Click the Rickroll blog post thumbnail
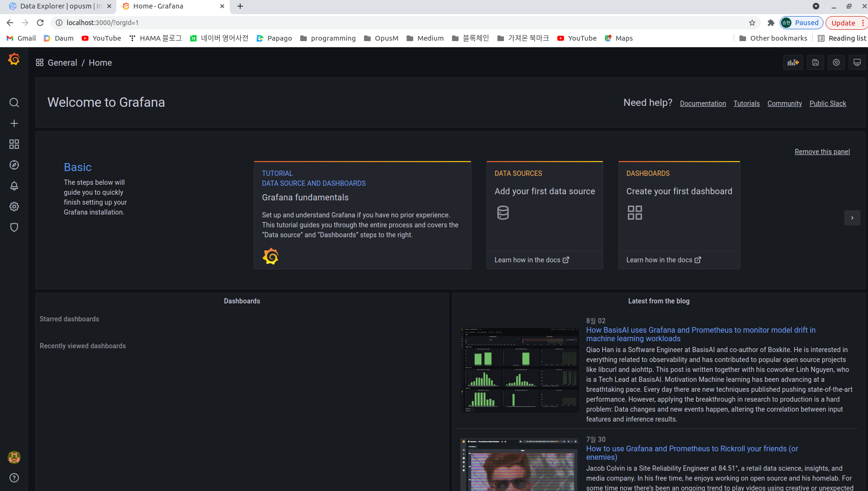The width and height of the screenshot is (868, 491). [520, 465]
